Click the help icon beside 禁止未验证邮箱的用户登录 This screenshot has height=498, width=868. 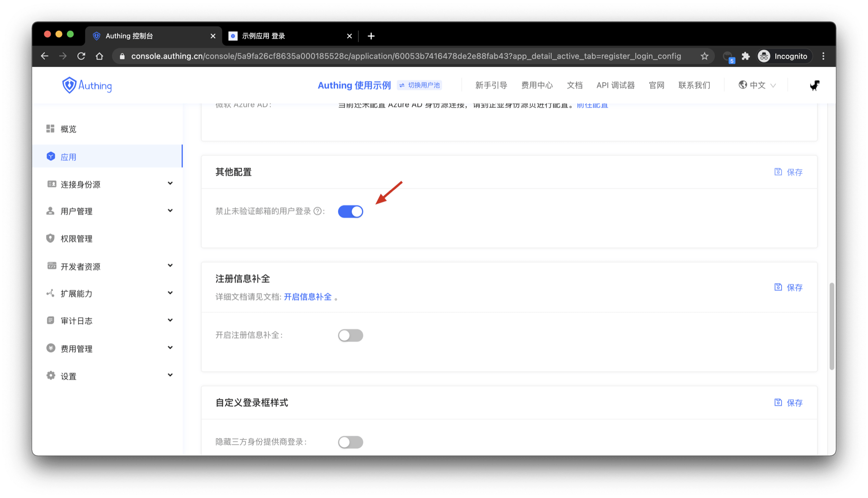pyautogui.click(x=317, y=211)
